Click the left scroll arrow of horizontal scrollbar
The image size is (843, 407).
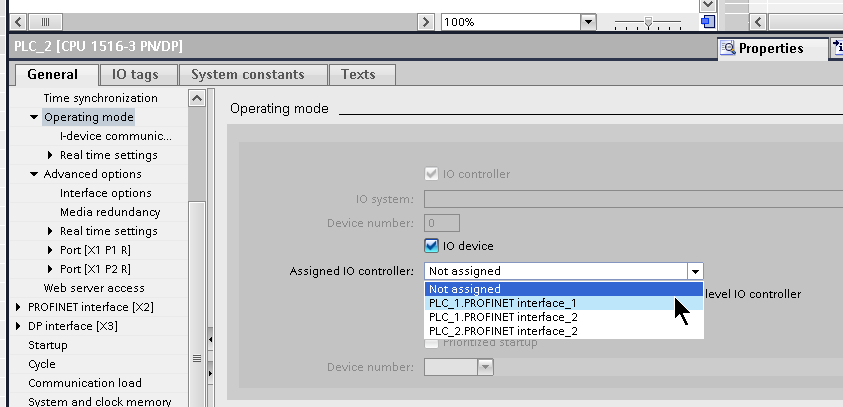pos(18,22)
